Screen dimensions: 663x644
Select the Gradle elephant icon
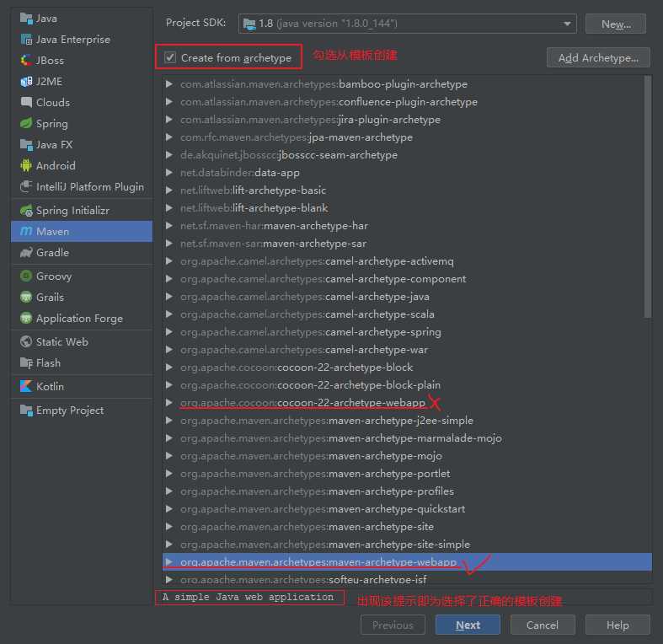(26, 253)
